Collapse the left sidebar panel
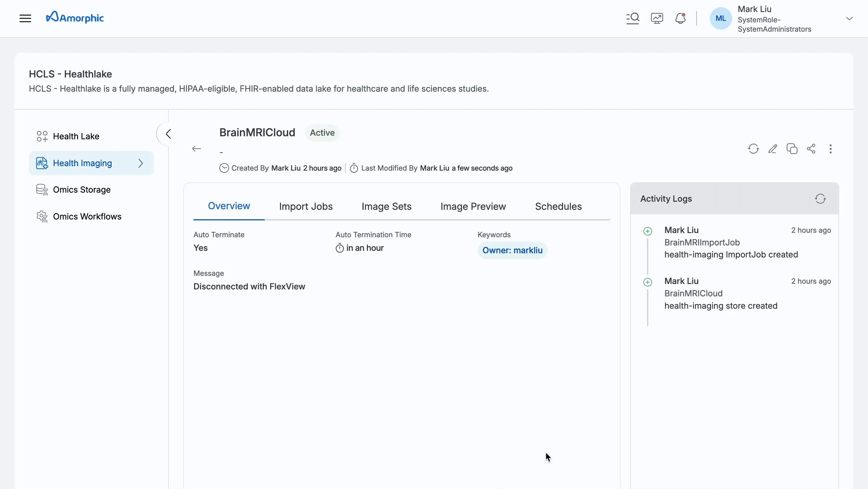Viewport: 868px width, 489px height. tap(168, 134)
